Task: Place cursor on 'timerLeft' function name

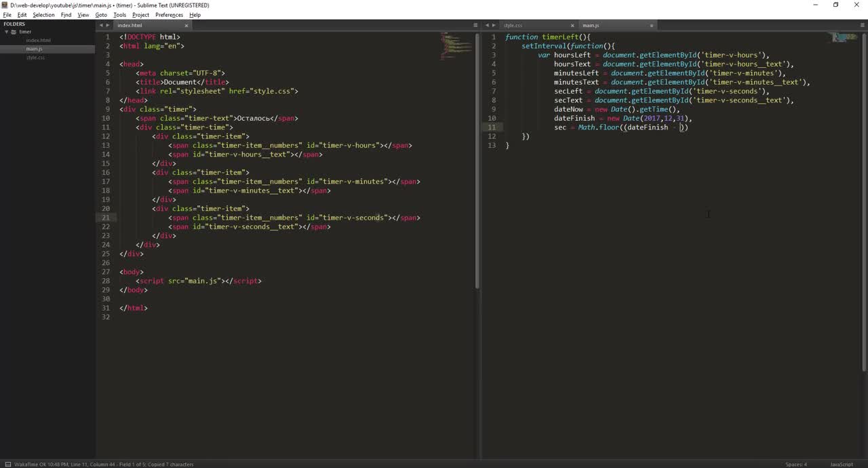Action: pyautogui.click(x=560, y=37)
